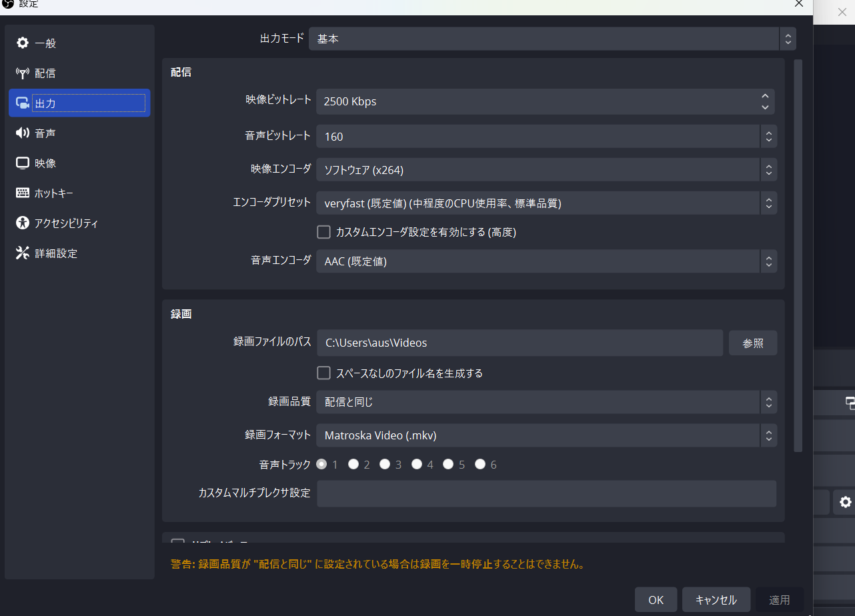Click the 参照 browse button
Image resolution: width=855 pixels, height=616 pixels.
753,343
